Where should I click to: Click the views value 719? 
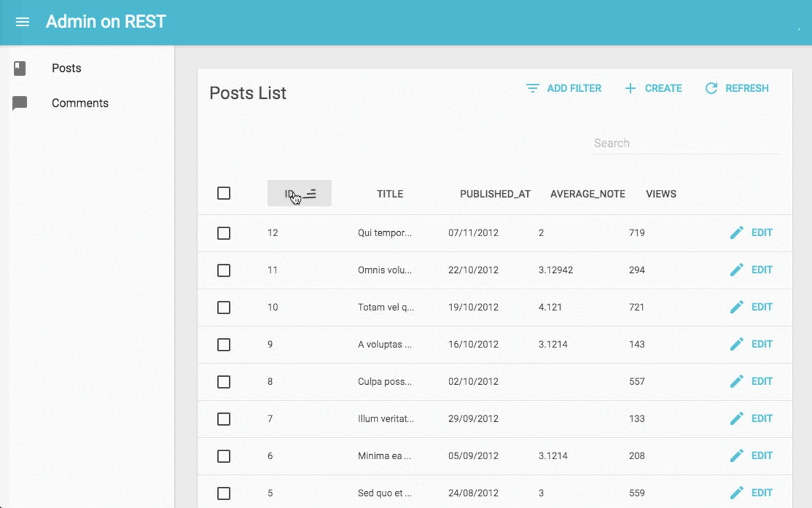pos(637,233)
